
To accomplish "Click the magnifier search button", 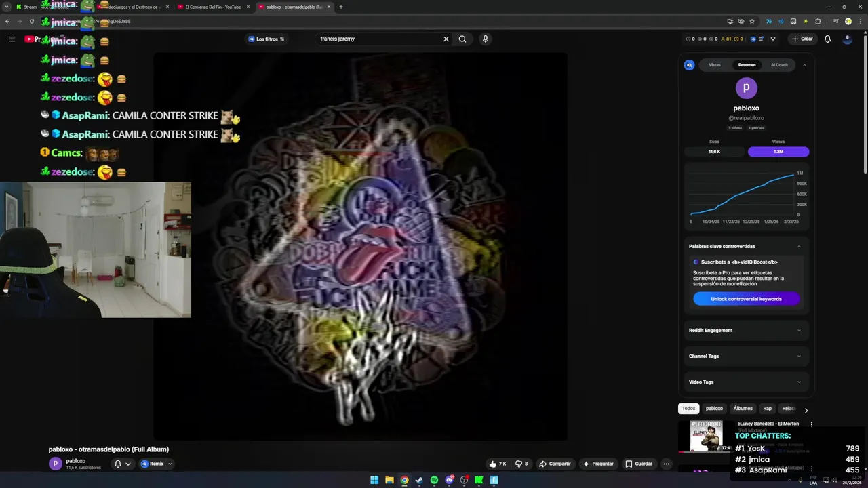I will click(462, 39).
